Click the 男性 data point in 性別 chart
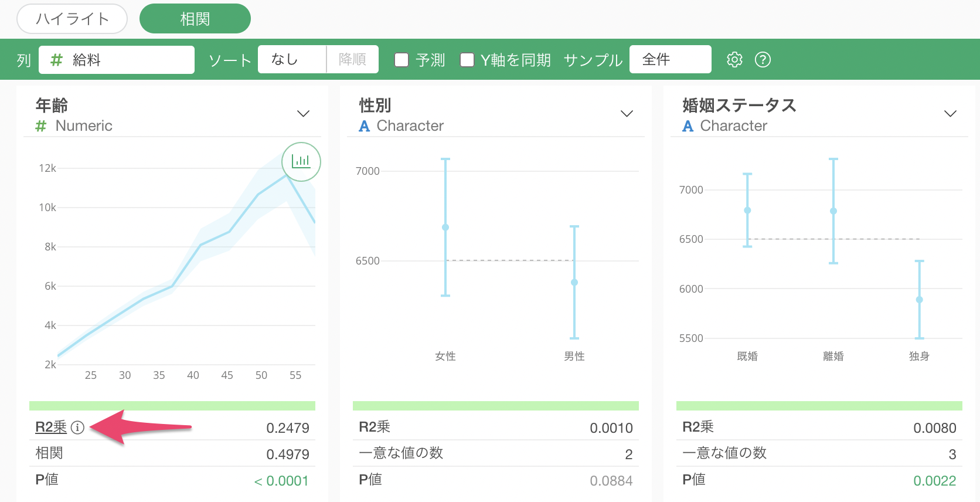 click(574, 282)
